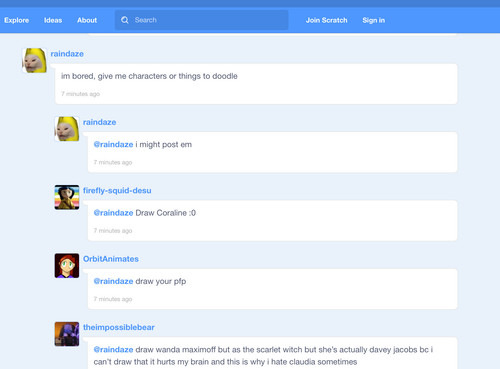Select text 'im bored, give me characters or things to doodle'
Viewport: 500px width, 369px height.
(x=149, y=76)
